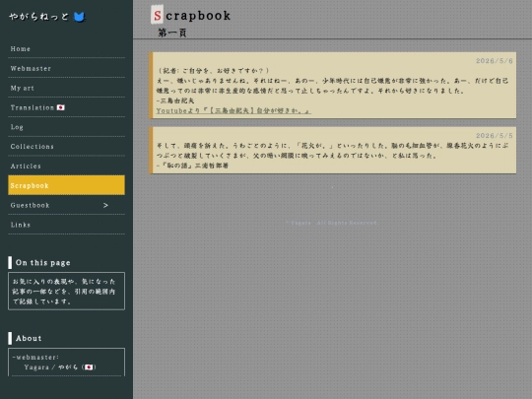Click the 「恥の譜」 source attribution line
Viewport: 532px width, 399px height.
tap(192, 166)
